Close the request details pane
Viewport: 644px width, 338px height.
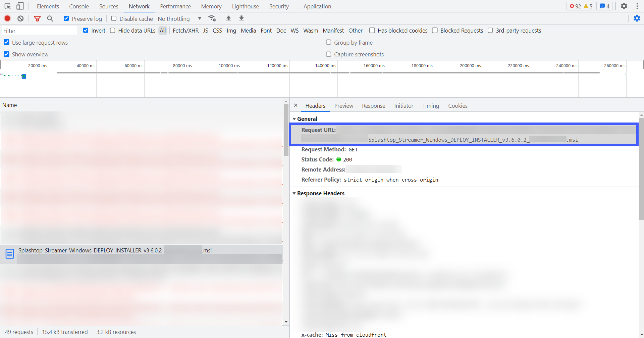point(296,105)
